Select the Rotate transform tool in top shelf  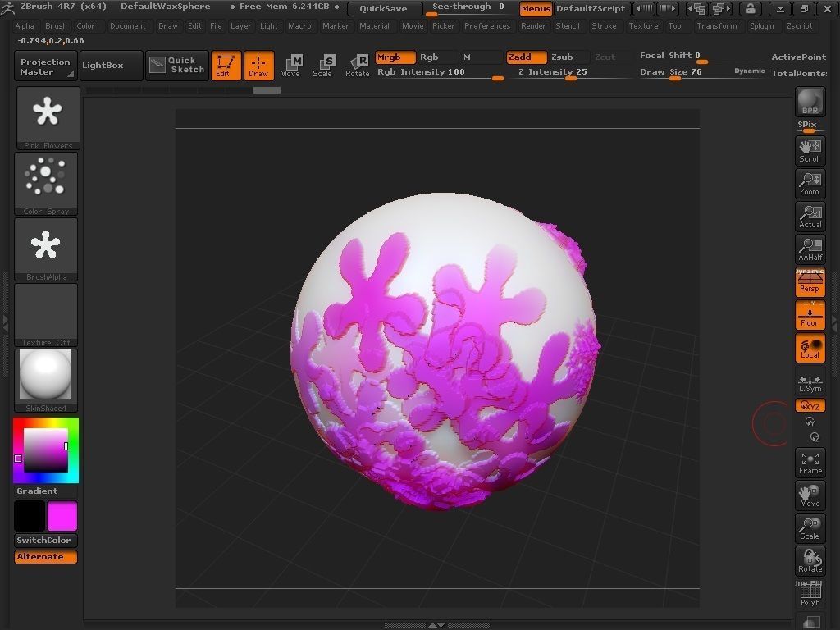pyautogui.click(x=358, y=66)
